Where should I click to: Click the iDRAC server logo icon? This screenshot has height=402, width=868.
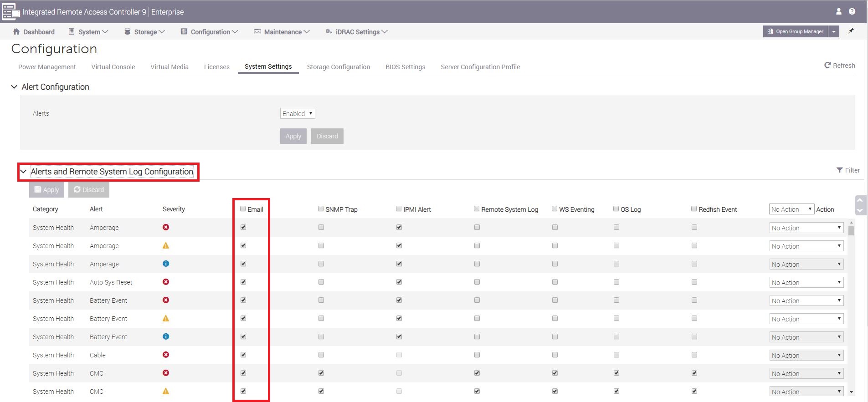click(x=10, y=11)
